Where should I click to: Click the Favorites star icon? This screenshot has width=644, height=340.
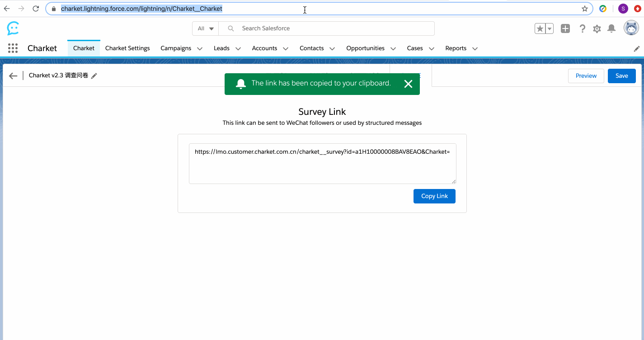pyautogui.click(x=540, y=28)
